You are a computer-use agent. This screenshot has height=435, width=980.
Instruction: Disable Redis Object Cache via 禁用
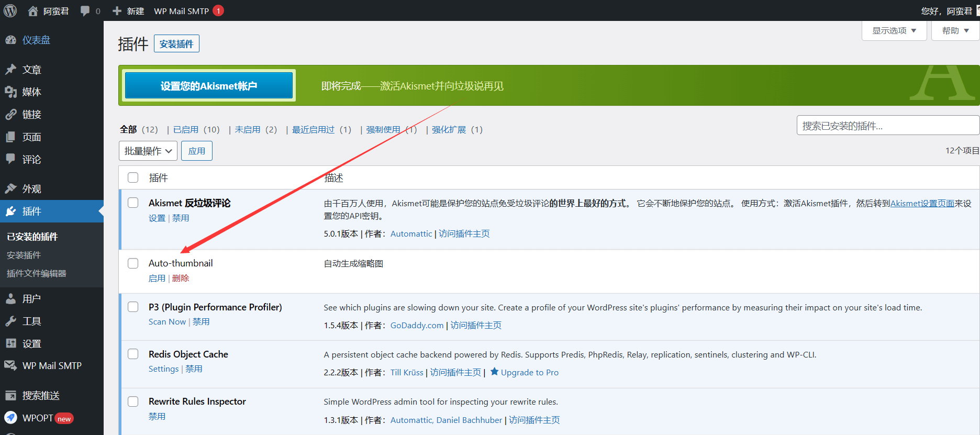pyautogui.click(x=194, y=369)
